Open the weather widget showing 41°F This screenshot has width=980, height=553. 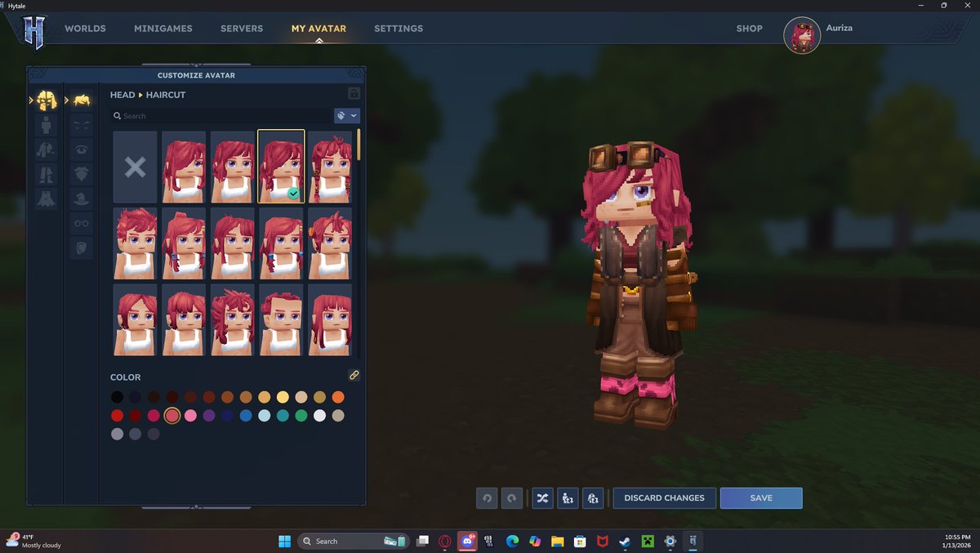[x=33, y=541]
